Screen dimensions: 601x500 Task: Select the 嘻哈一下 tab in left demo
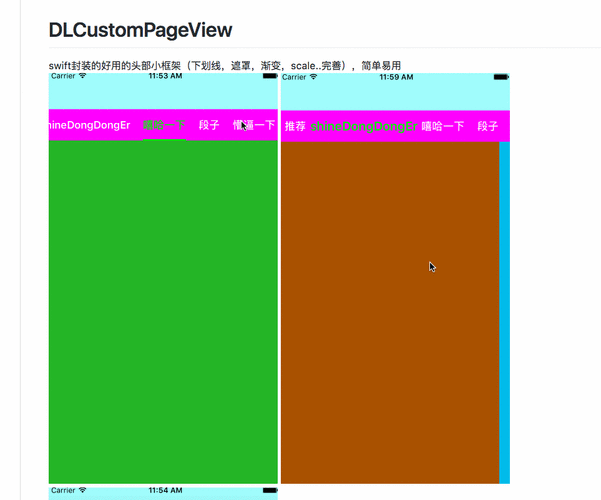point(164,125)
